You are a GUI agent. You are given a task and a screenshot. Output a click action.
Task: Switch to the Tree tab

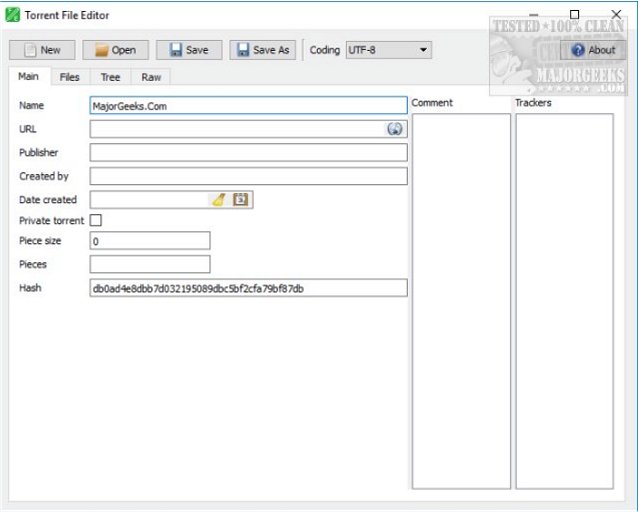pyautogui.click(x=110, y=77)
